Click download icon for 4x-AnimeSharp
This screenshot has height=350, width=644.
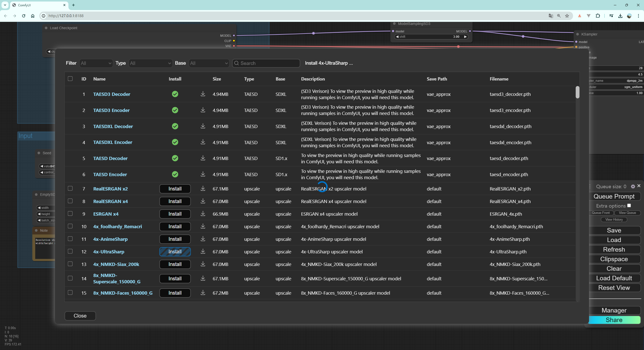point(203,239)
